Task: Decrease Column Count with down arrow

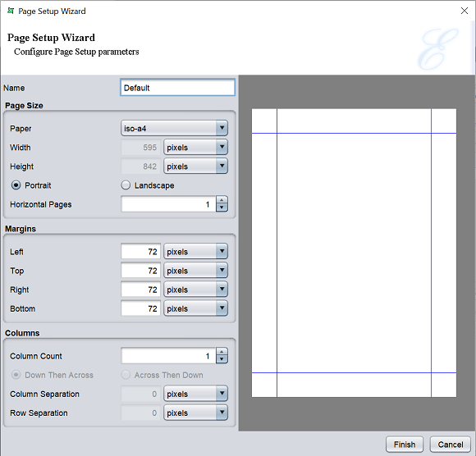Action: (222, 359)
